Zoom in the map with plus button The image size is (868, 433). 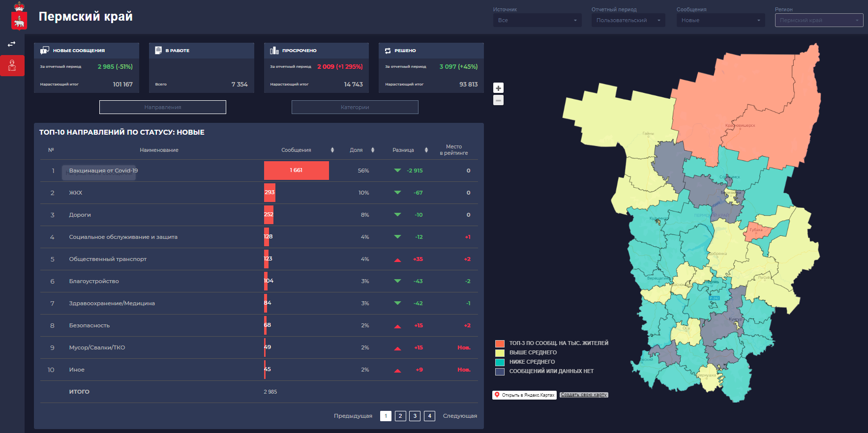(x=498, y=88)
